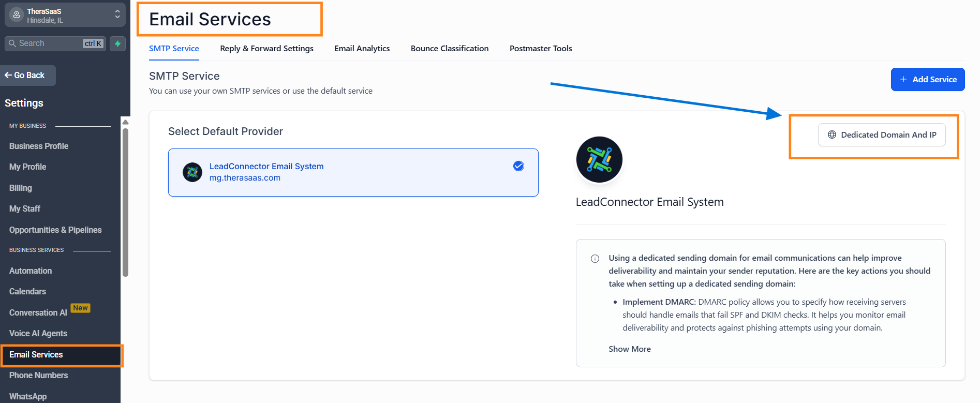Click the New badge next to Conversation AI

(80, 308)
